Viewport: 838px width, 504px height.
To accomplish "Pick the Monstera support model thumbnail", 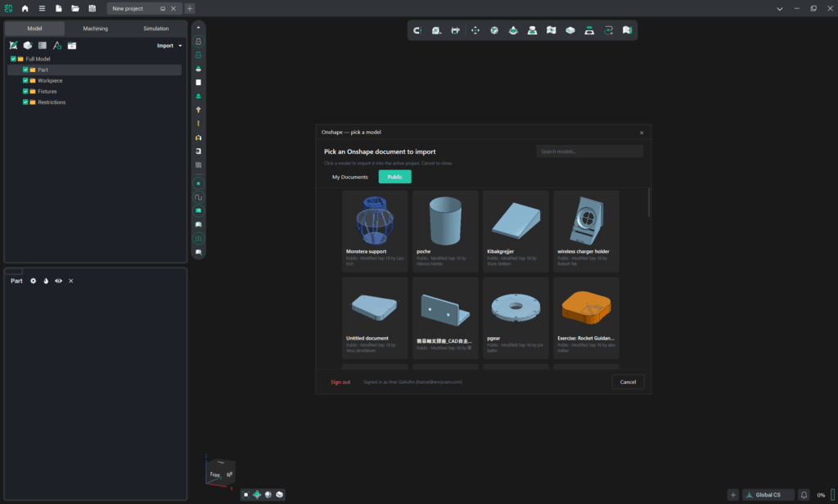I will click(x=375, y=219).
